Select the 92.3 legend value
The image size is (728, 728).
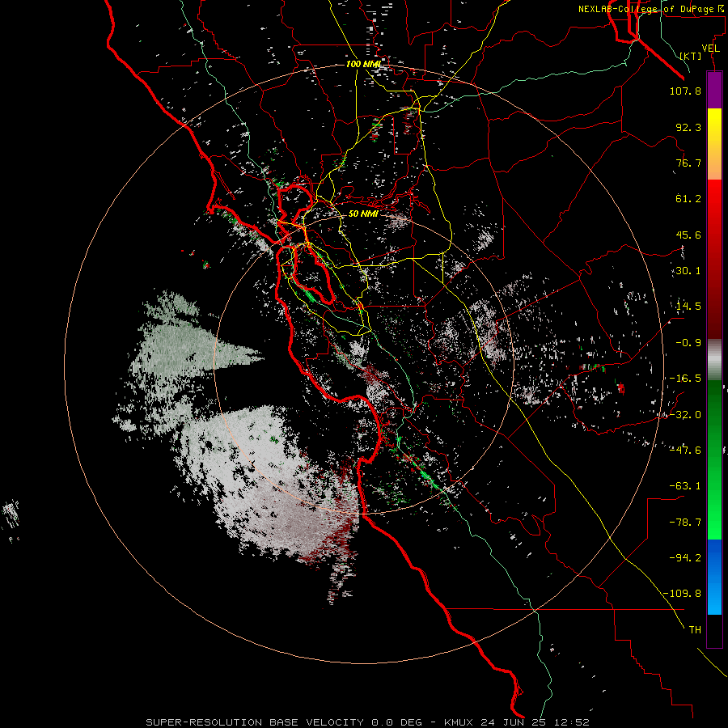coord(688,127)
